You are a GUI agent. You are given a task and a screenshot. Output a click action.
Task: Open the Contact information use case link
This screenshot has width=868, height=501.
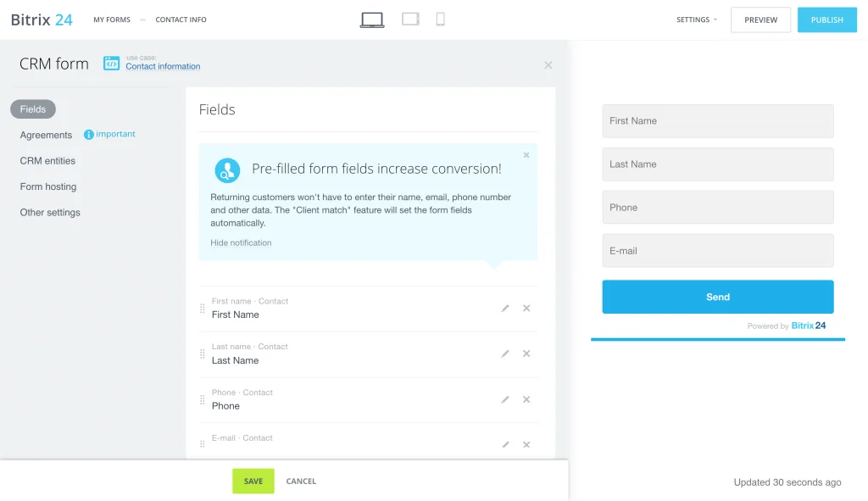(163, 67)
